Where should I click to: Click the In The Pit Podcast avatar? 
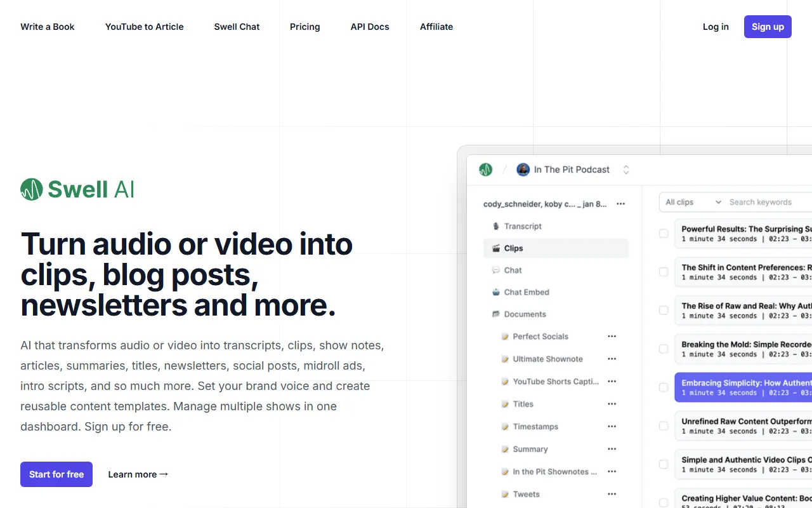pos(523,170)
